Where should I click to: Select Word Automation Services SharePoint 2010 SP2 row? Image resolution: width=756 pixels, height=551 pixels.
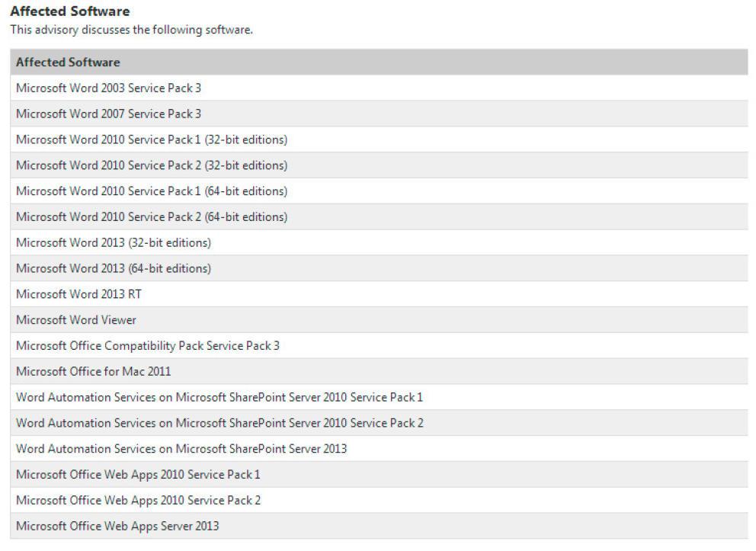[x=219, y=423]
